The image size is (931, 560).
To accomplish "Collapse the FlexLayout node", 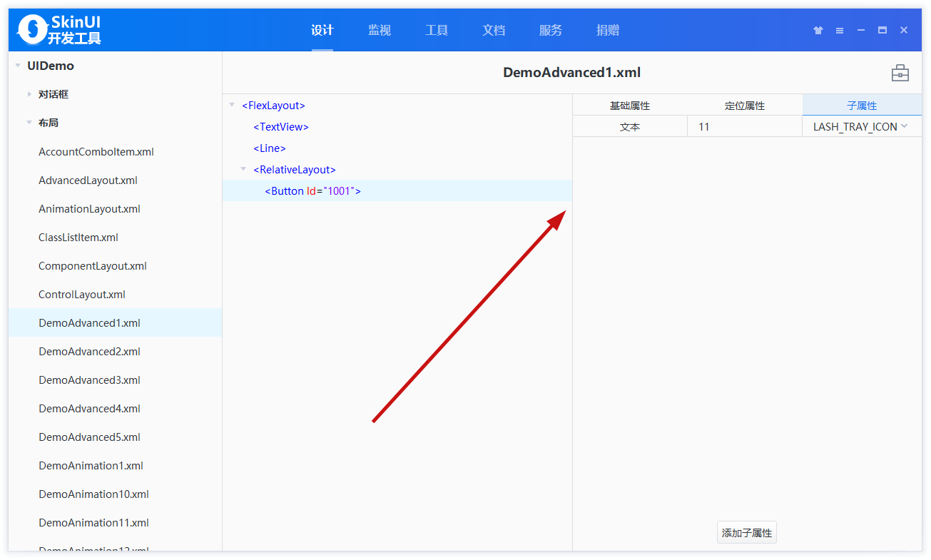I will [232, 106].
